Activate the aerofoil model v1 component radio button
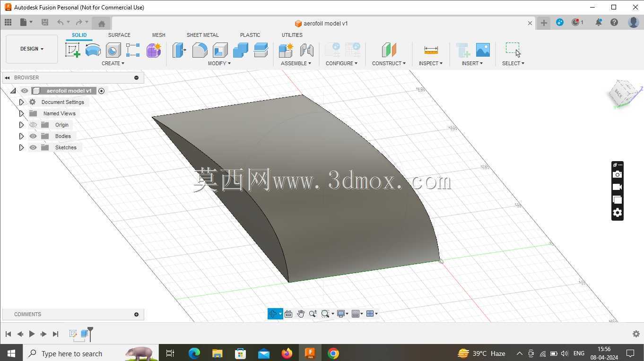The height and width of the screenshot is (361, 644). tap(101, 91)
